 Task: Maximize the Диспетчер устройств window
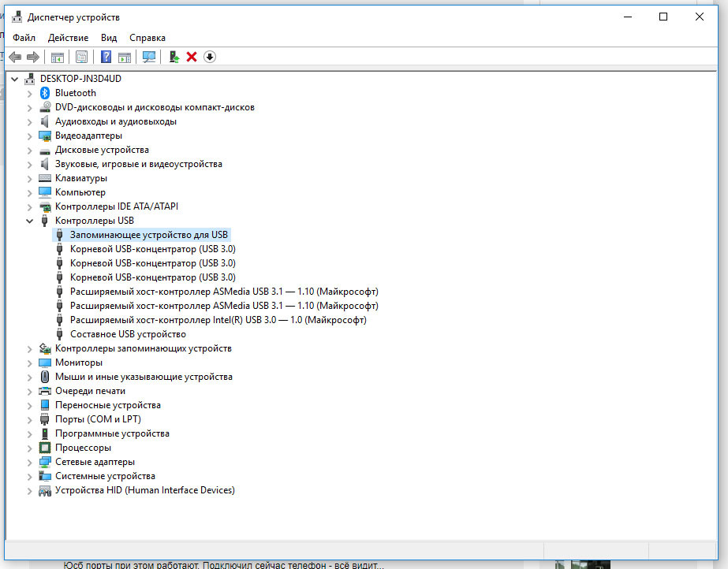click(x=663, y=17)
